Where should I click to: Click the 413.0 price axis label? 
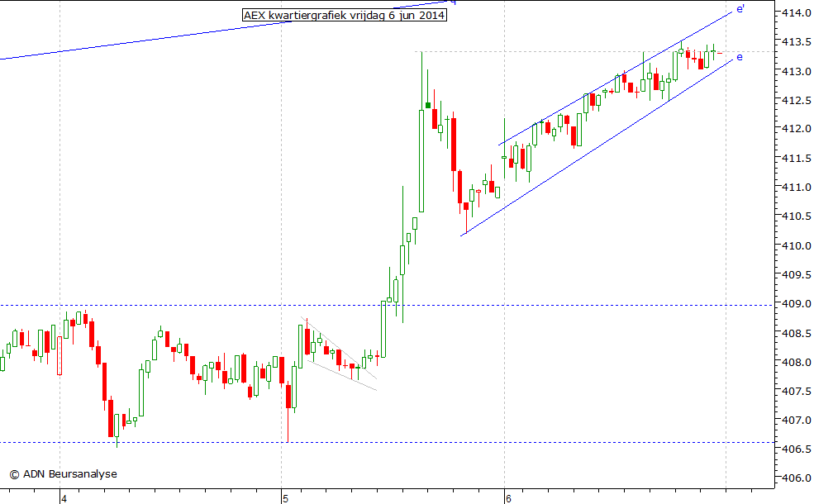[797, 71]
